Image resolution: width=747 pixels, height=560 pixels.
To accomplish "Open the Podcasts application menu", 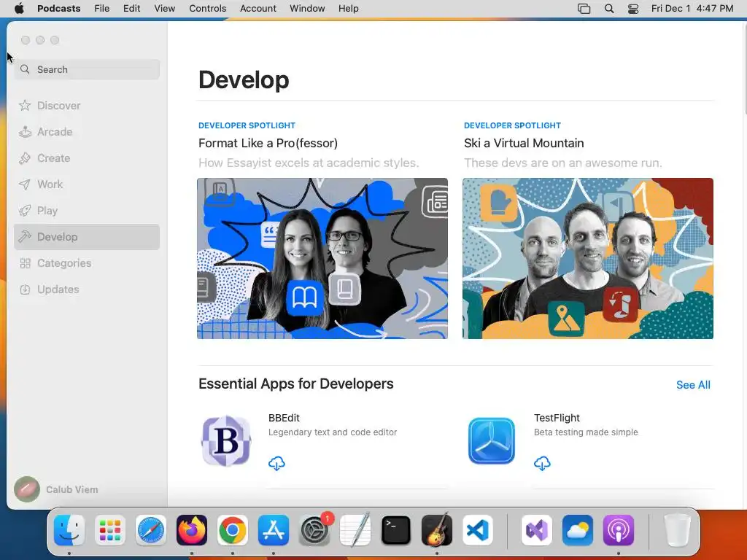I will (58, 9).
